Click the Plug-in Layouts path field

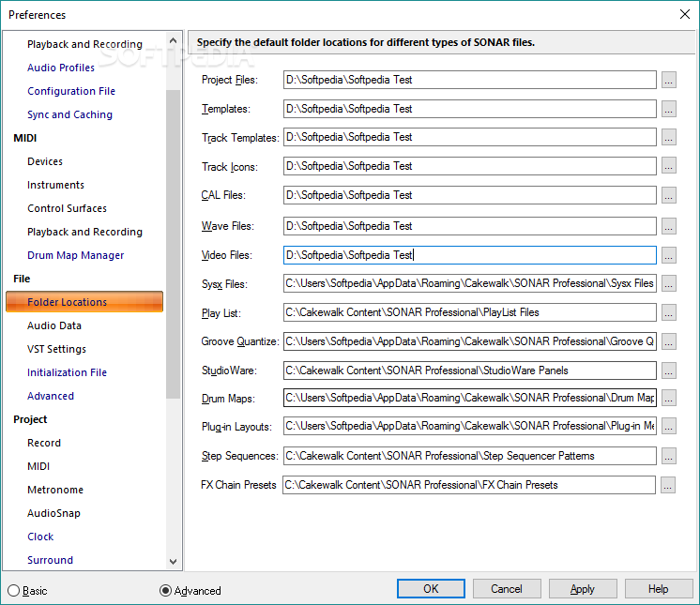click(x=470, y=426)
